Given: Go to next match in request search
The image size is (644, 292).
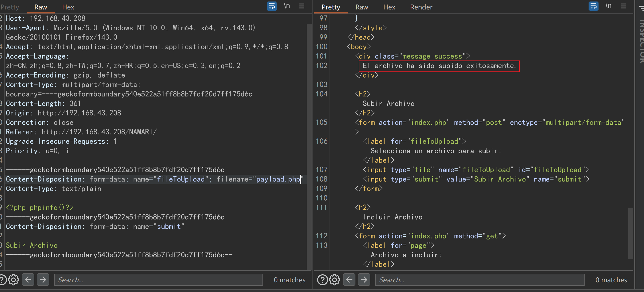Looking at the screenshot, I should [x=43, y=280].
